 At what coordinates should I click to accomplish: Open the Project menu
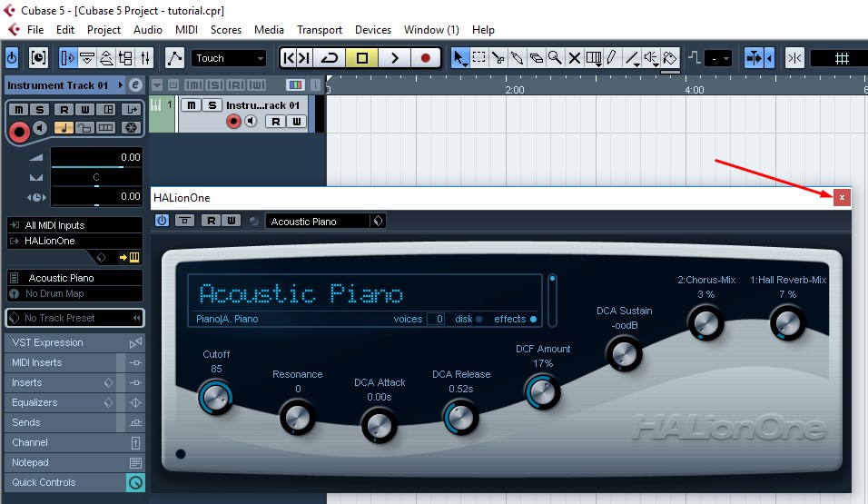coord(104,30)
